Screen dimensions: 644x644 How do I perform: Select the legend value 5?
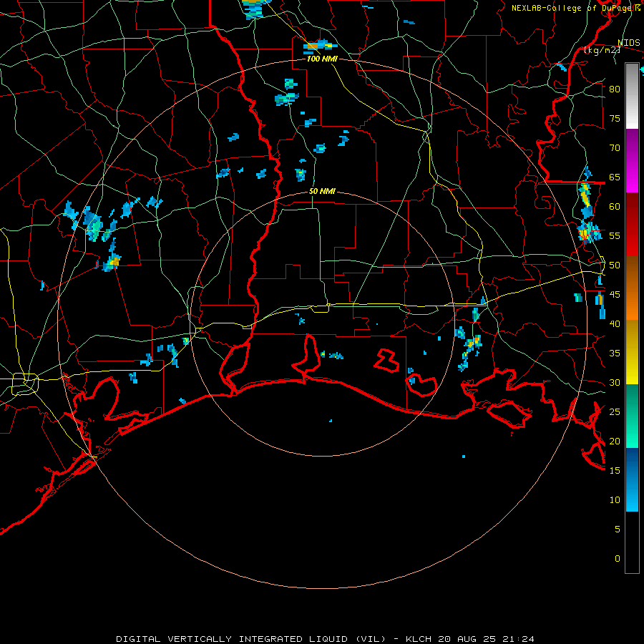point(618,530)
